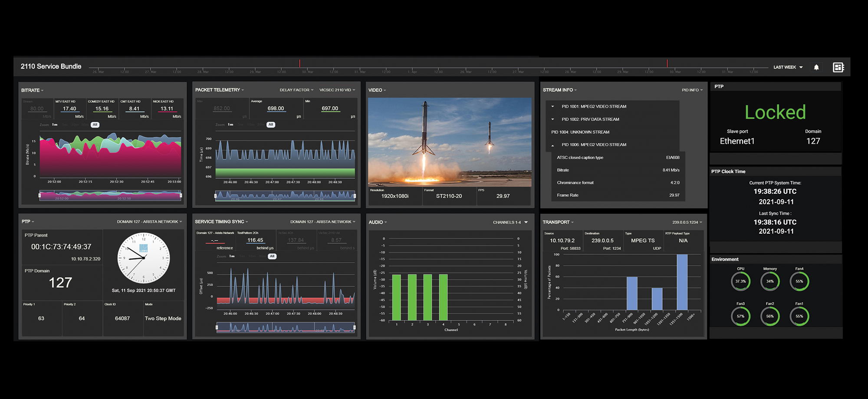The image size is (868, 399).
Task: Open the PACKET TELEMETRY panel menu
Action: click(x=219, y=90)
